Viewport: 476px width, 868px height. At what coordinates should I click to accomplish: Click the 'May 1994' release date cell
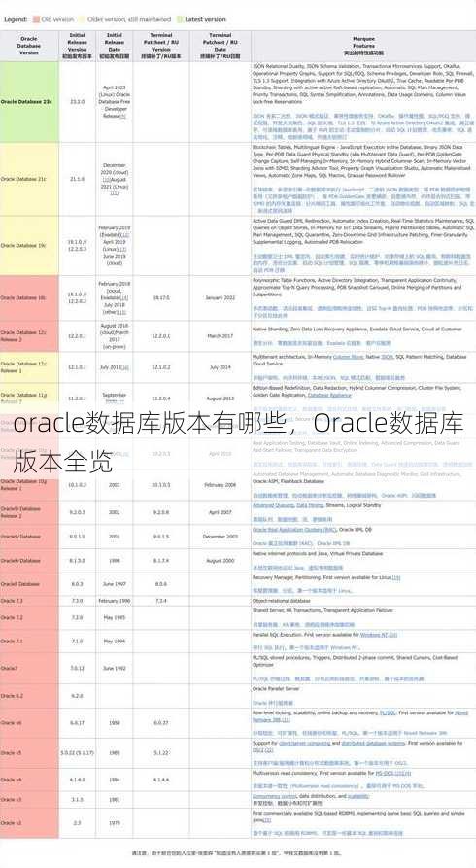click(115, 641)
